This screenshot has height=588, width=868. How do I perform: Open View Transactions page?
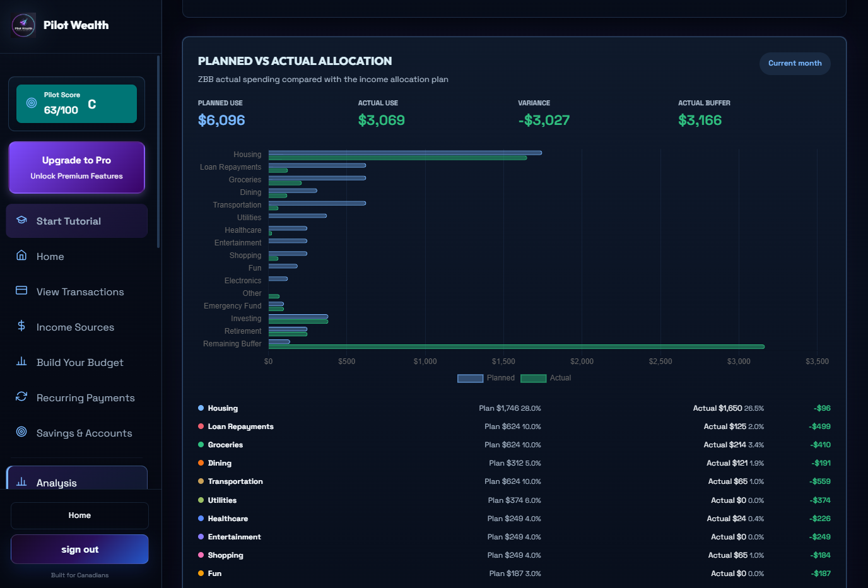77,291
